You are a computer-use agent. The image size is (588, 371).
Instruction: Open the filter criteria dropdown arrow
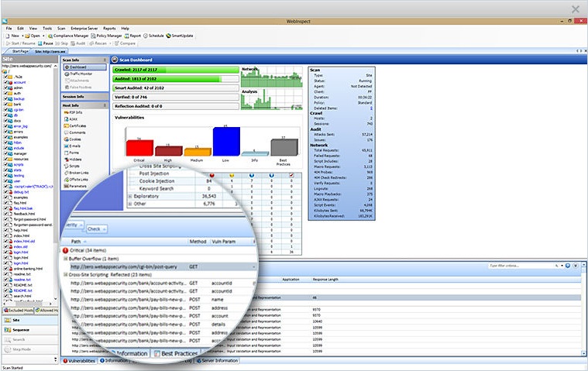[562, 266]
